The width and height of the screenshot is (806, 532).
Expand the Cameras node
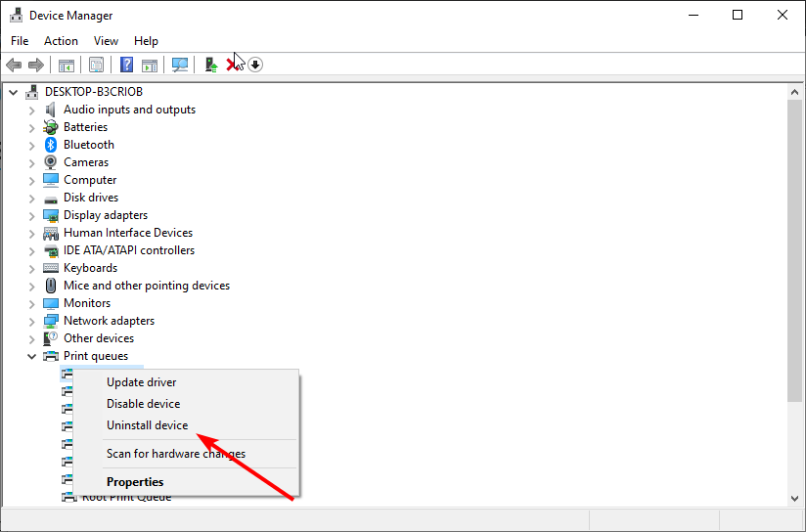[32, 163]
